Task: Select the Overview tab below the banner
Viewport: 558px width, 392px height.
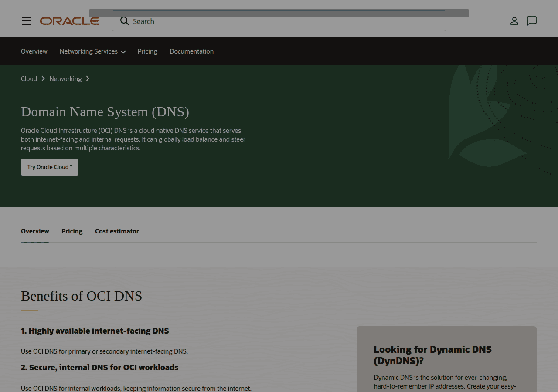Action: [x=35, y=231]
